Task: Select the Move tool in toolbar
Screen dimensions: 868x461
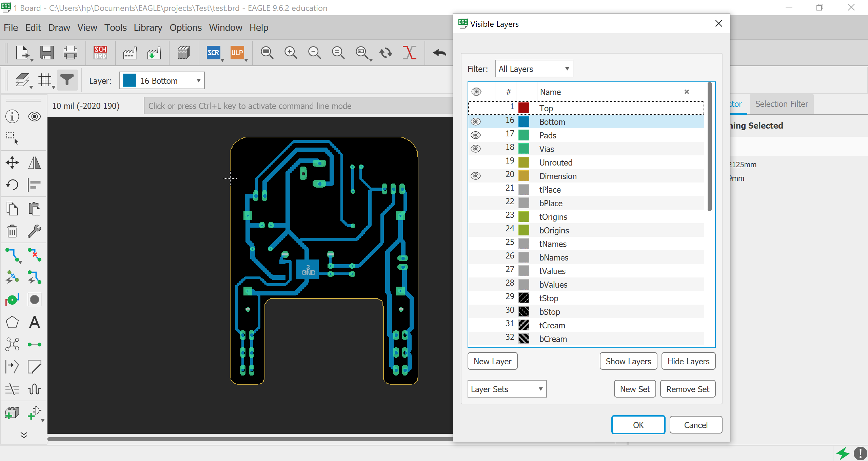Action: pos(12,162)
